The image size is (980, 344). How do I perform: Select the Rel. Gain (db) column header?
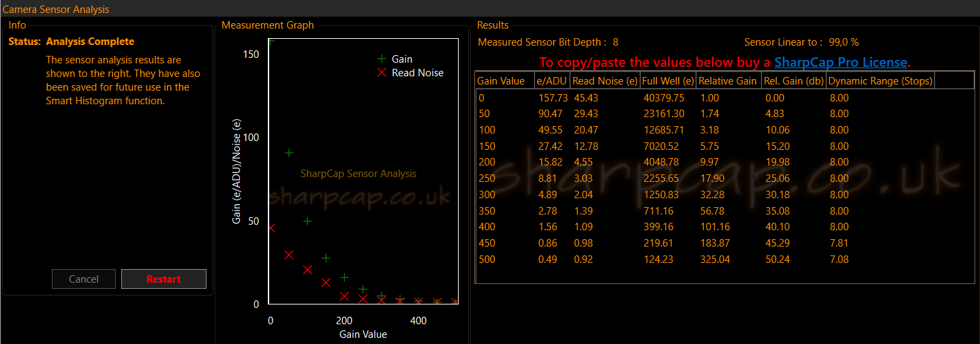coord(793,80)
